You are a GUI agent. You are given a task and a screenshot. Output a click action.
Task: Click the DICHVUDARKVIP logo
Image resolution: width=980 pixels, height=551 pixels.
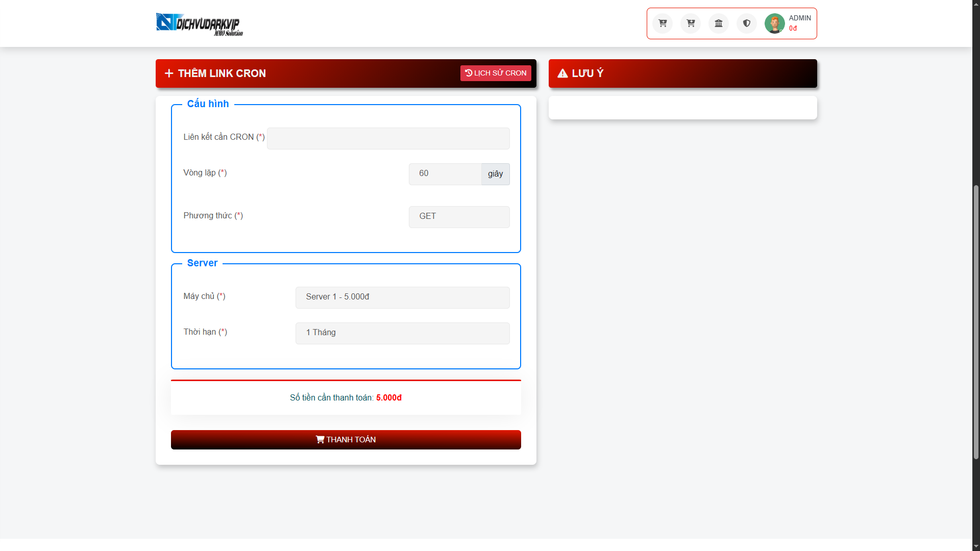click(x=199, y=24)
